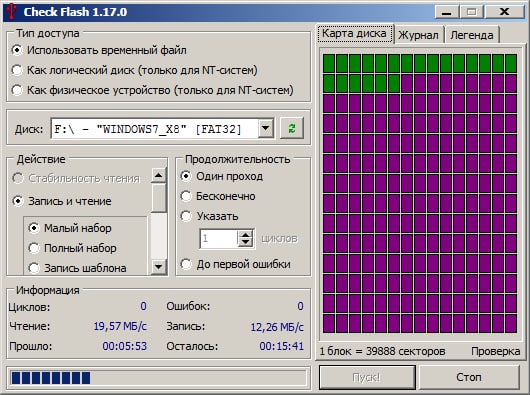Viewport: 530px width, 395px height.
Task: Click the 'Стоп' button
Action: [x=469, y=377]
